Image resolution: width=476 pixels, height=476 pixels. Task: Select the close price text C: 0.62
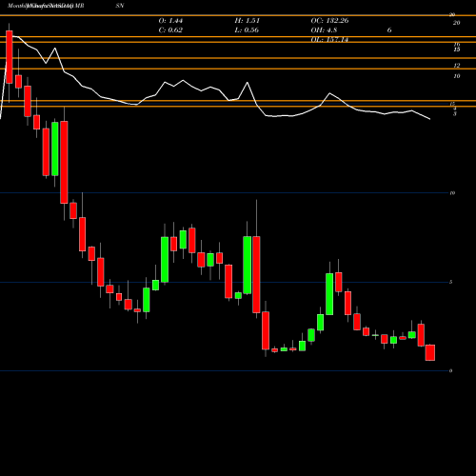(x=170, y=30)
